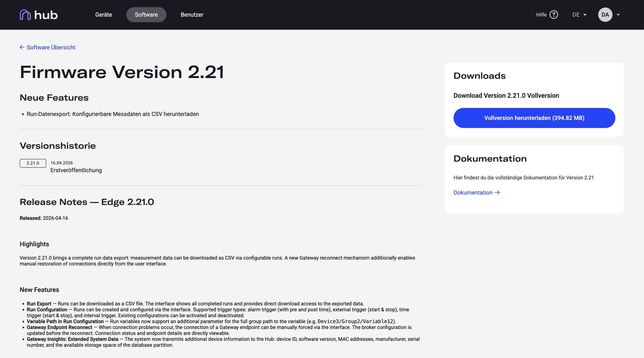Click the Run Configuration bullet text
Viewport: 644px width, 358px height.
pyautogui.click(x=218, y=313)
